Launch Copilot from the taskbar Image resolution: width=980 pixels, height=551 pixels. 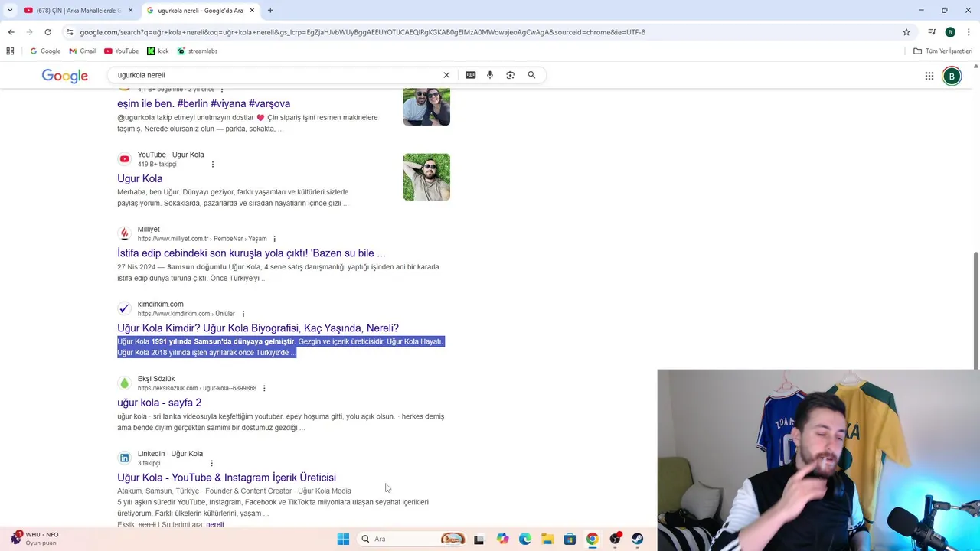502,539
